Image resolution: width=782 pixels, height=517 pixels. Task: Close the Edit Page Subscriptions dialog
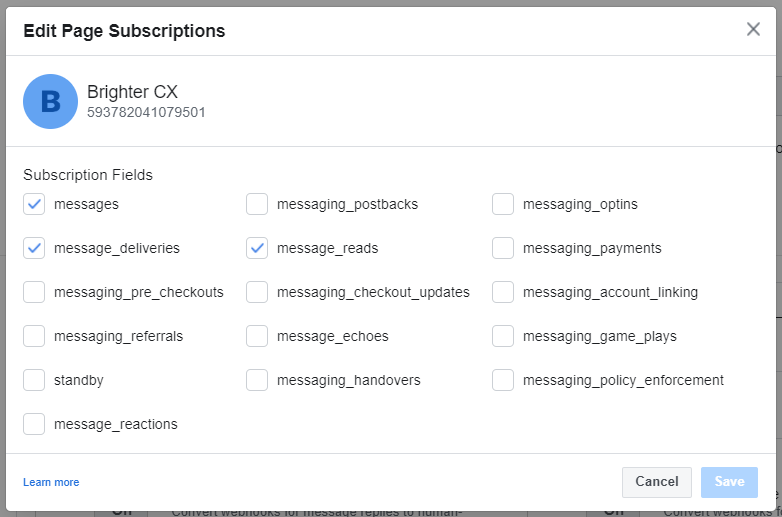pyautogui.click(x=753, y=29)
